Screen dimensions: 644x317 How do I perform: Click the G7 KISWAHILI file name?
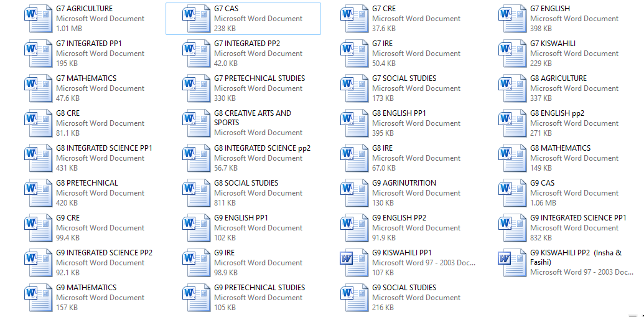(x=553, y=44)
